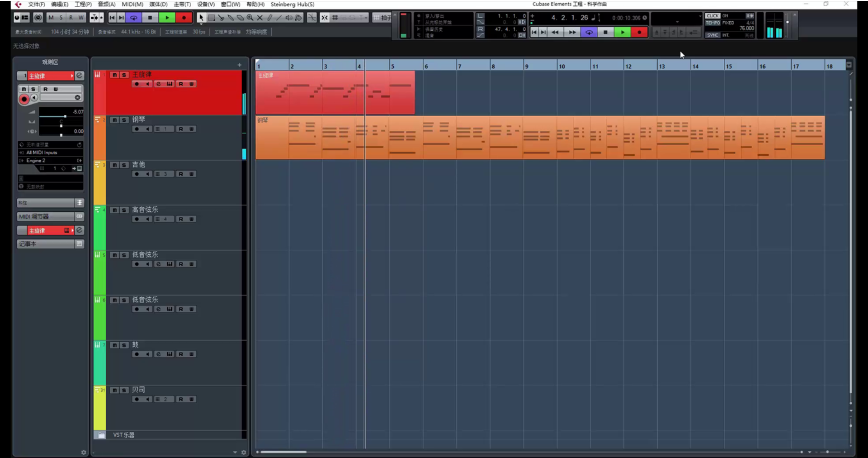Select the Line tool

click(x=279, y=18)
